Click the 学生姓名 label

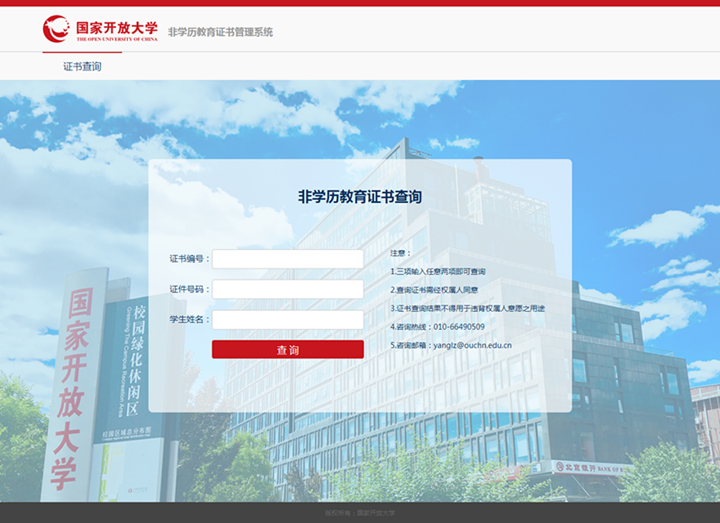[189, 319]
